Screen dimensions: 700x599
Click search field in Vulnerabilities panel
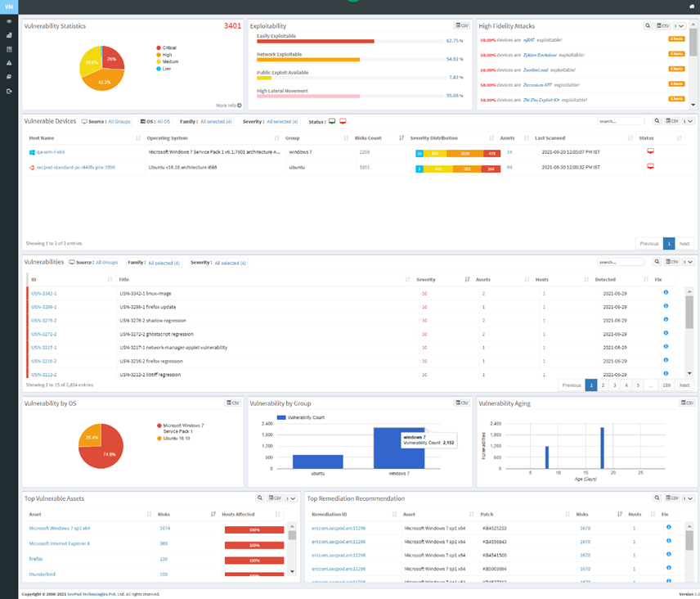[621, 262]
